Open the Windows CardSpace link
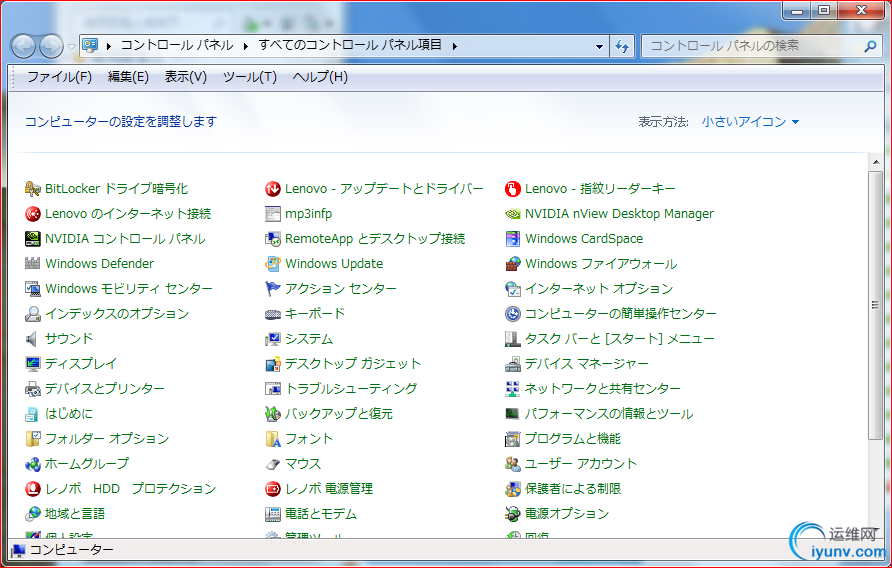The height and width of the screenshot is (568, 892). (x=584, y=239)
